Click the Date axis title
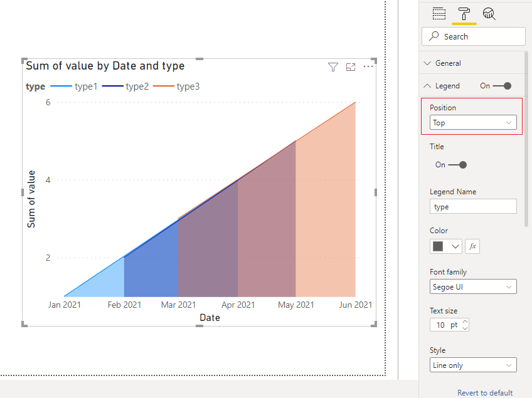The width and height of the screenshot is (532, 398). click(x=210, y=318)
